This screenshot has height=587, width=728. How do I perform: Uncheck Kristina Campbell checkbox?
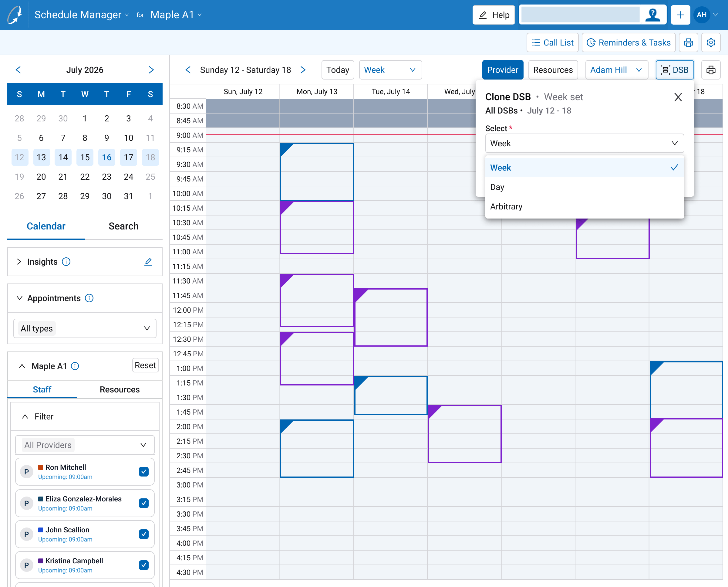click(144, 565)
